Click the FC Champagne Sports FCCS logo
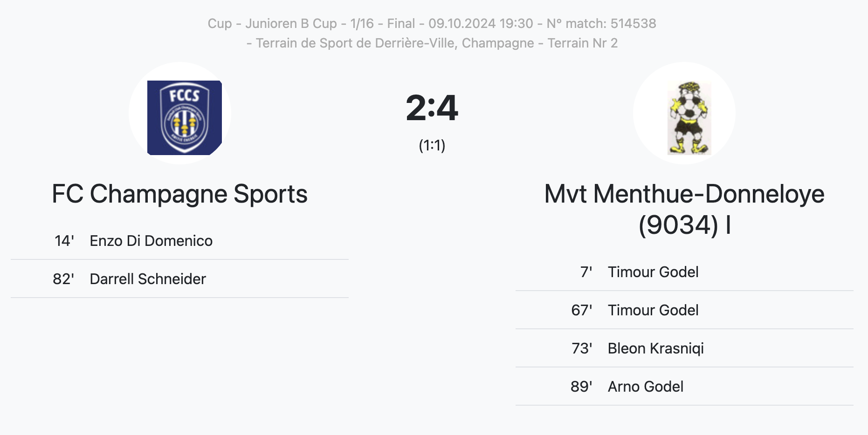The width and height of the screenshot is (868, 435). pos(185,117)
